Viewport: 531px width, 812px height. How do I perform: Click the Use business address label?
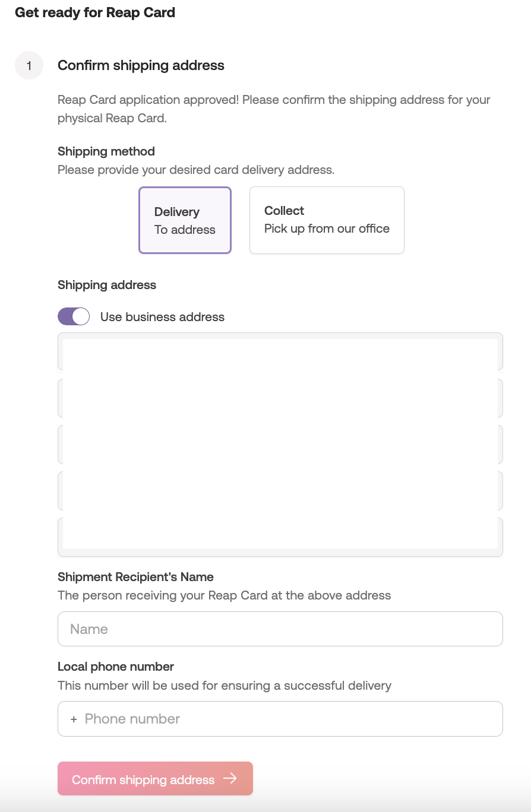coord(162,317)
